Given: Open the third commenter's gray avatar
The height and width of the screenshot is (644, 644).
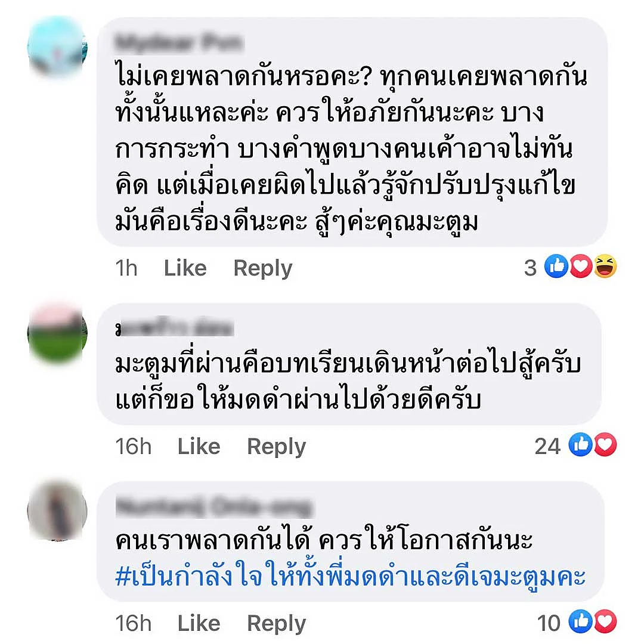Looking at the screenshot, I should [57, 510].
